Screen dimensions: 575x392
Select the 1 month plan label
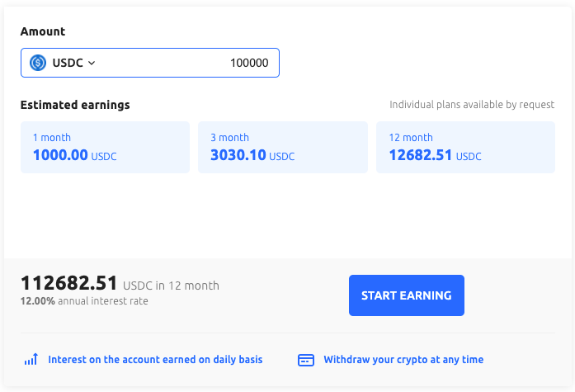pyautogui.click(x=52, y=138)
